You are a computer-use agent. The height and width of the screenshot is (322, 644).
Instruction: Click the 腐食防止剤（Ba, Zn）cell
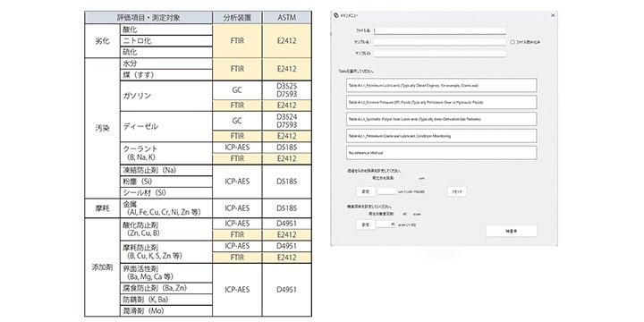[166, 288]
